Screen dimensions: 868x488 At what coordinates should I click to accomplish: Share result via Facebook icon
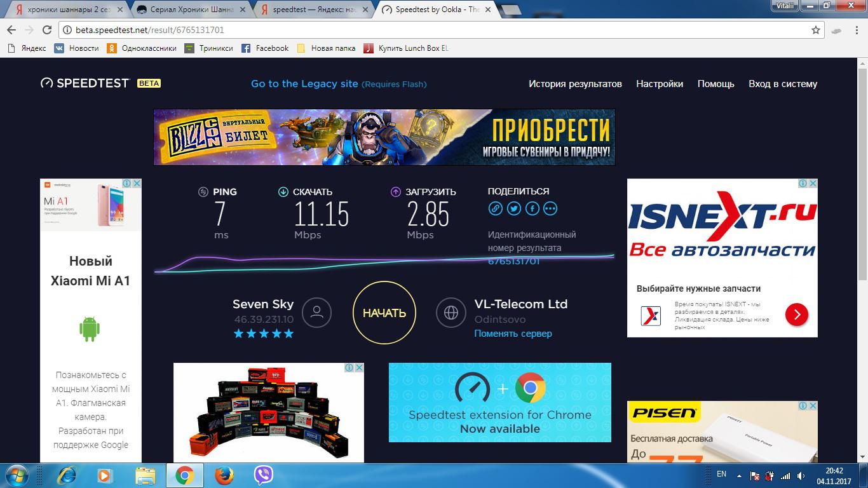(x=532, y=208)
